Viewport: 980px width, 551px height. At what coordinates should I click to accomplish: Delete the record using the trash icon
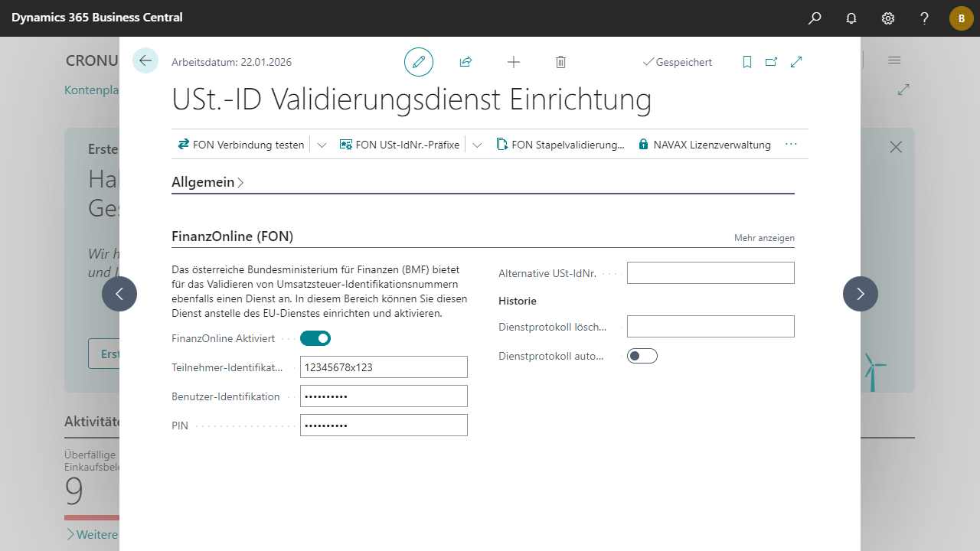pos(560,62)
